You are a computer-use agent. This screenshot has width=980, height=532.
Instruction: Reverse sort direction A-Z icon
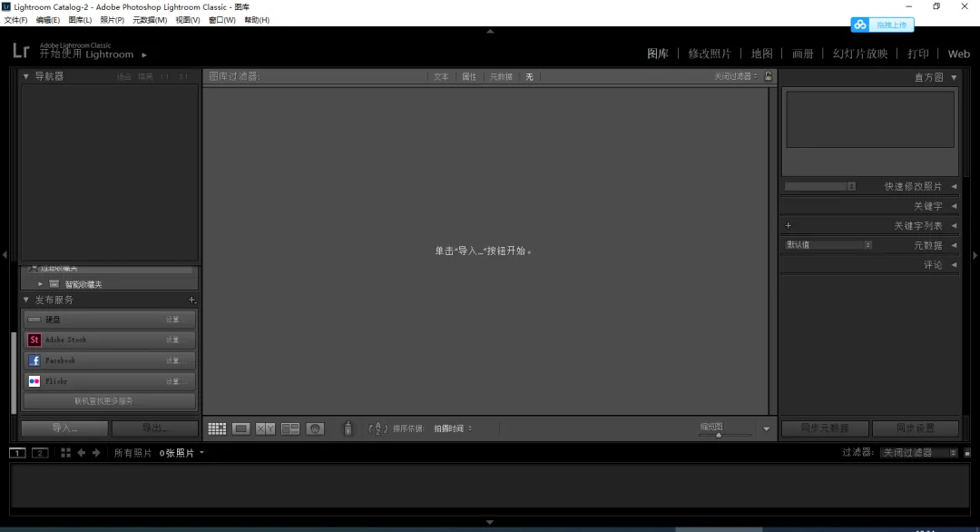pyautogui.click(x=378, y=429)
